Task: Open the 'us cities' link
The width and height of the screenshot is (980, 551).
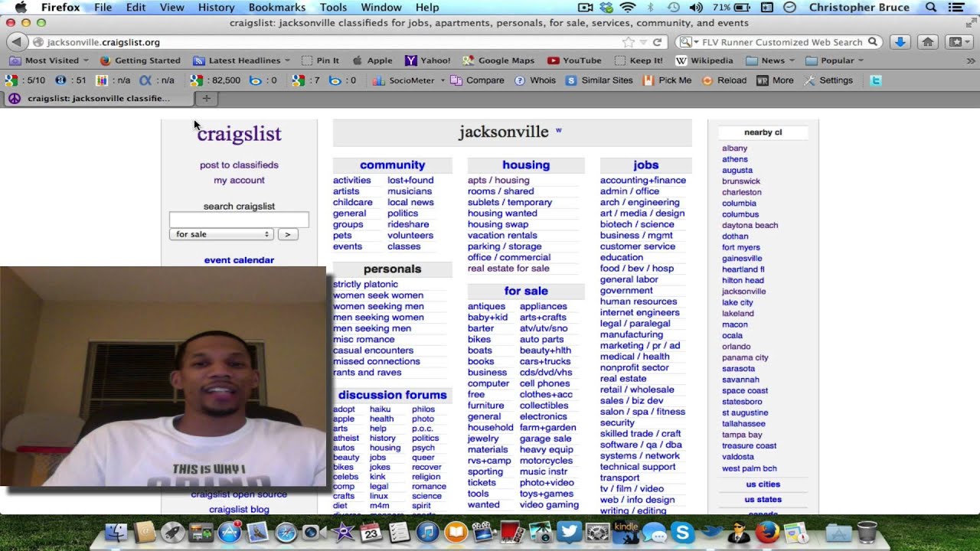Action: click(x=763, y=484)
